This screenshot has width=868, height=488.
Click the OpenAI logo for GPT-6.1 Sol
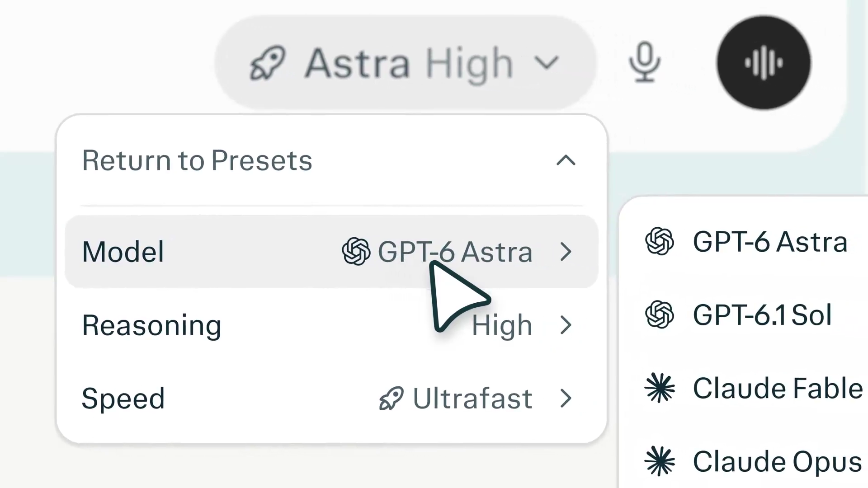coord(660,314)
